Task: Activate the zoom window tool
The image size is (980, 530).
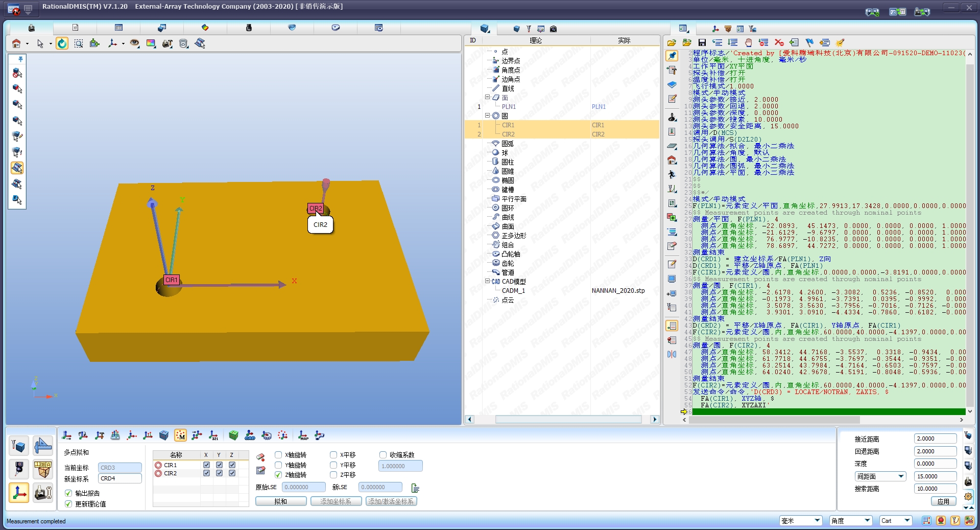Action: coord(79,43)
